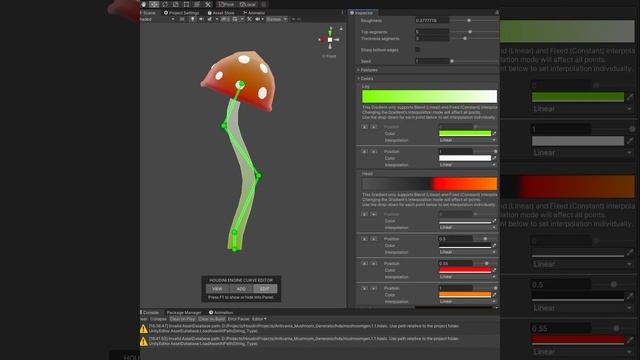640x360 pixels.
Task: Select the Move tool
Action: click(x=154, y=4)
